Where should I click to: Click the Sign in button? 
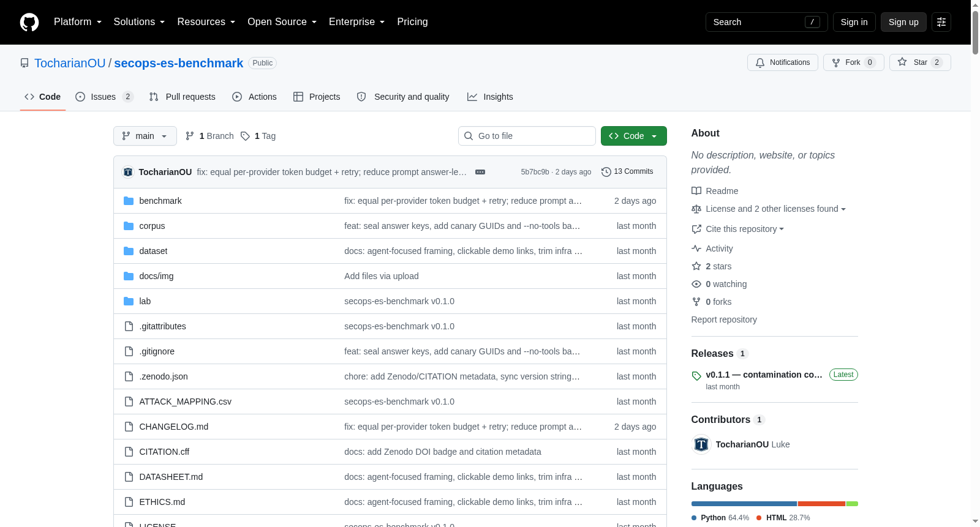click(x=854, y=22)
